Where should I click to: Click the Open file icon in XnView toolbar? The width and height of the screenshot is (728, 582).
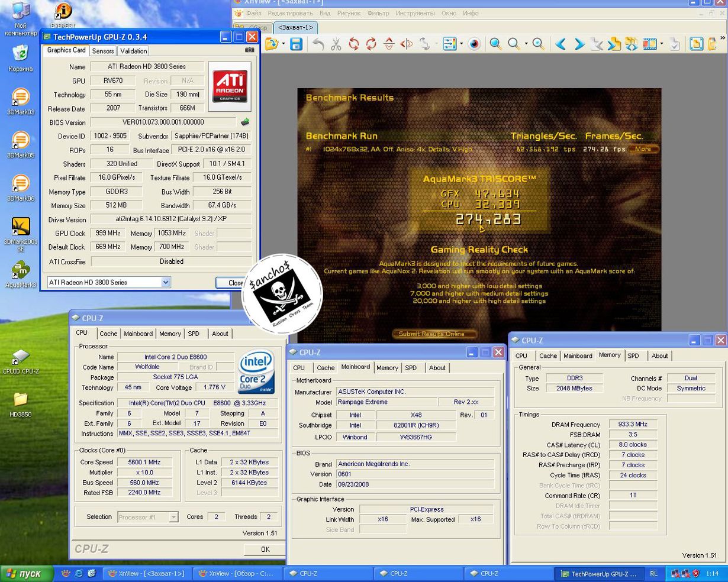[272, 44]
